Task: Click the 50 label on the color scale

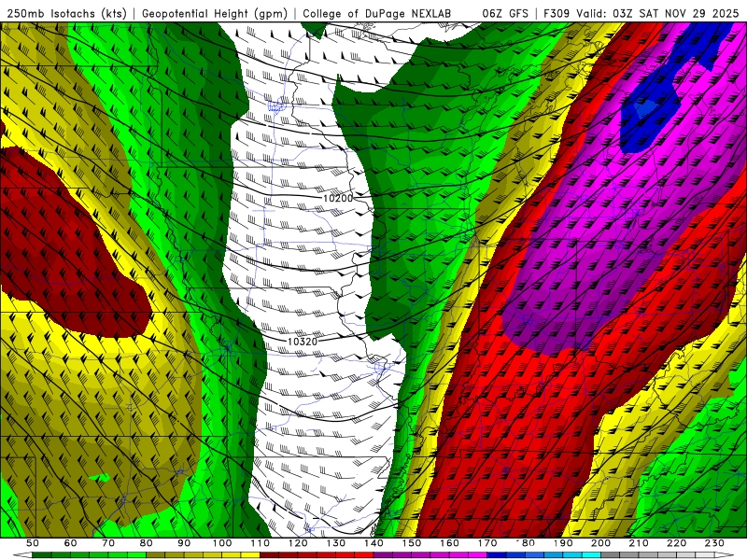Action: (33, 543)
